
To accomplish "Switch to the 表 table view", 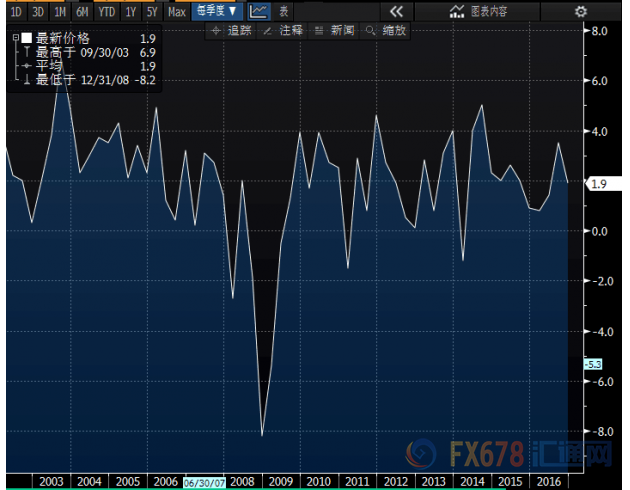I will [284, 12].
